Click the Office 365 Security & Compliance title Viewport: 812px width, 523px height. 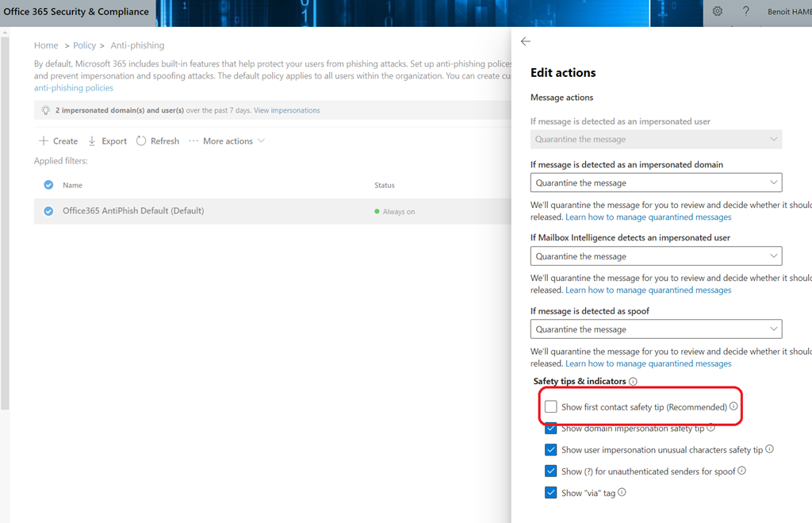click(76, 11)
